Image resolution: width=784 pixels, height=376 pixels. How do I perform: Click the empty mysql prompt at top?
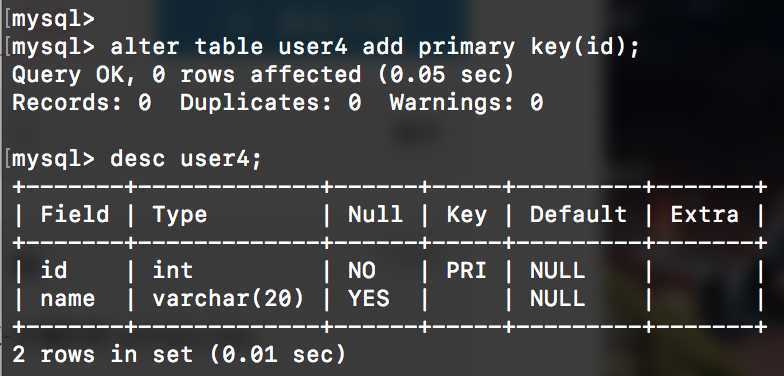(x=52, y=19)
